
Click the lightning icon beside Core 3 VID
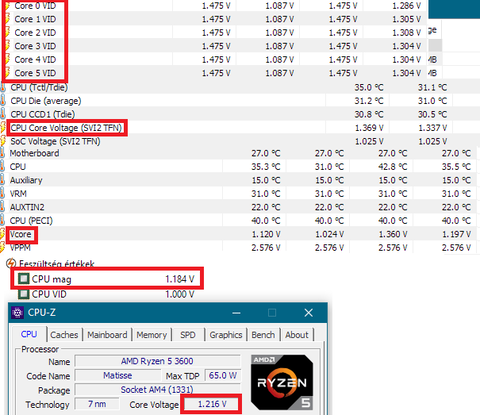coord(8,46)
